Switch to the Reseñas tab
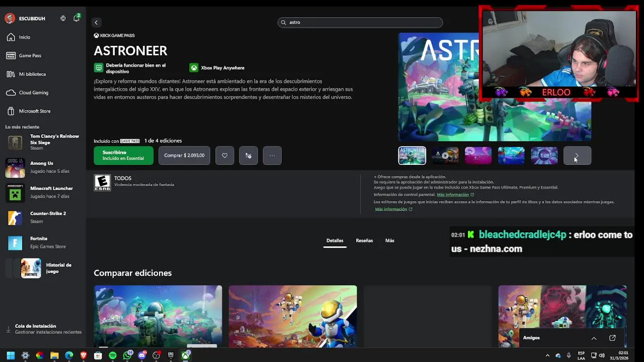644x362 pixels. (364, 241)
